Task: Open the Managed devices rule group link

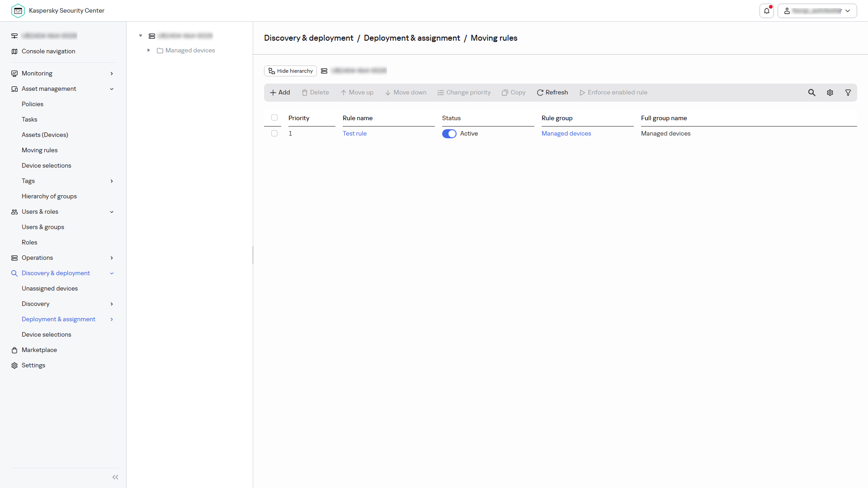Action: (x=566, y=133)
